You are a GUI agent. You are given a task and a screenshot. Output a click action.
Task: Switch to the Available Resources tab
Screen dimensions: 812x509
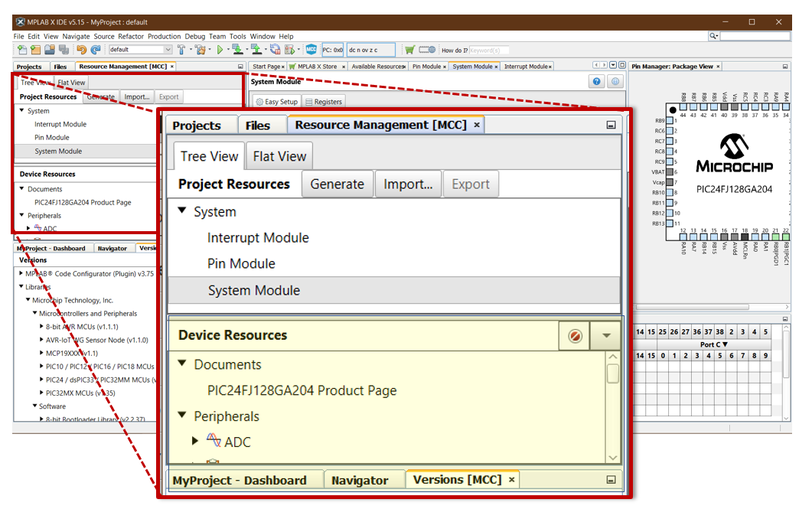pyautogui.click(x=377, y=67)
